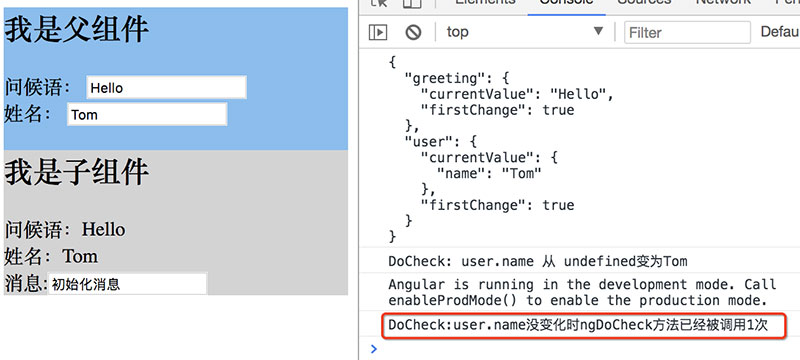Expand the top context dropdown arrow
The width and height of the screenshot is (800, 360).
598,32
